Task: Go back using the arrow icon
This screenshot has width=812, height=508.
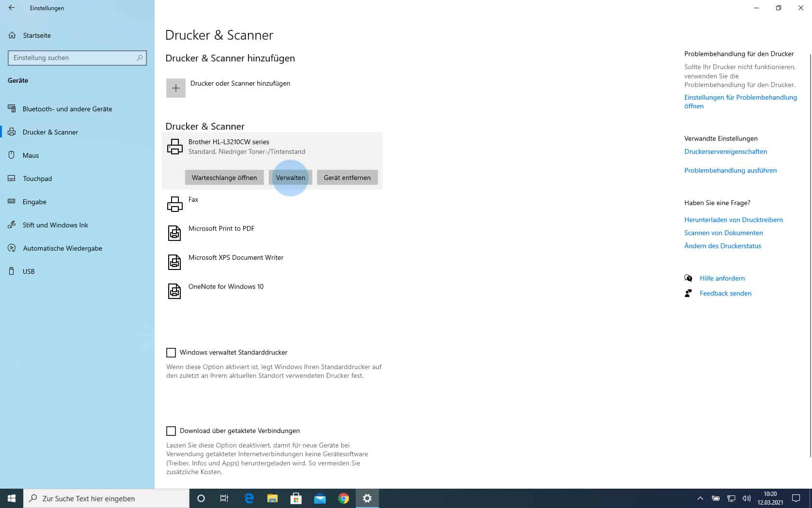Action: click(x=12, y=8)
